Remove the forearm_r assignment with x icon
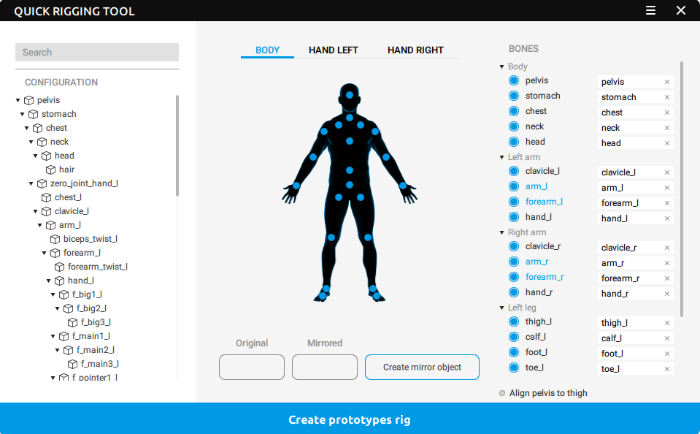 tap(667, 278)
